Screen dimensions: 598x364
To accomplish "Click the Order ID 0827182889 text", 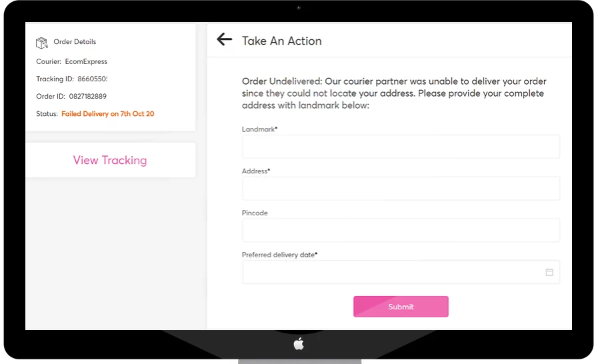I will coord(87,96).
